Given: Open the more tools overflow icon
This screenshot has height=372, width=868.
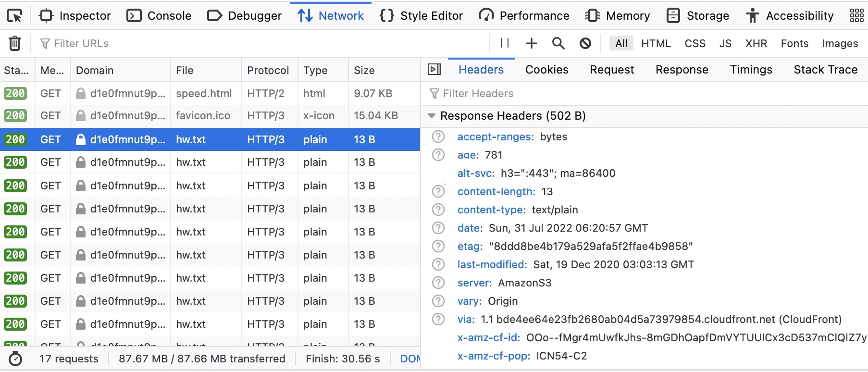Looking at the screenshot, I should pyautogui.click(x=856, y=16).
